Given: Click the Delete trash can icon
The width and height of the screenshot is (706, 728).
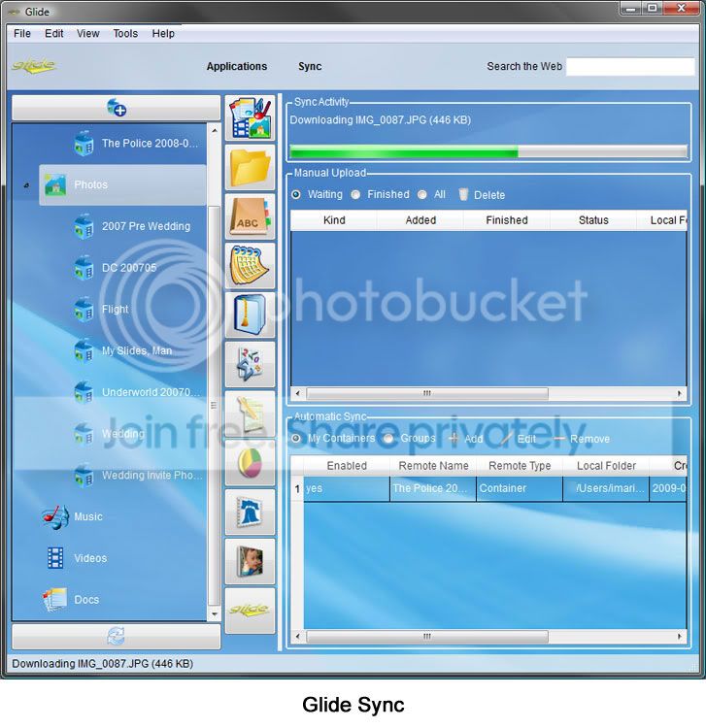Looking at the screenshot, I should click(x=463, y=194).
